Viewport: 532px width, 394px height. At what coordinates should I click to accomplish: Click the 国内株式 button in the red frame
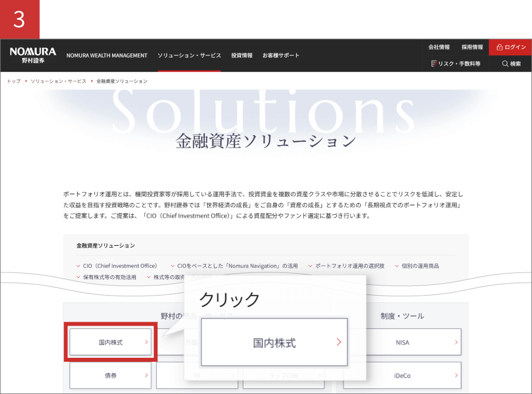tap(110, 342)
